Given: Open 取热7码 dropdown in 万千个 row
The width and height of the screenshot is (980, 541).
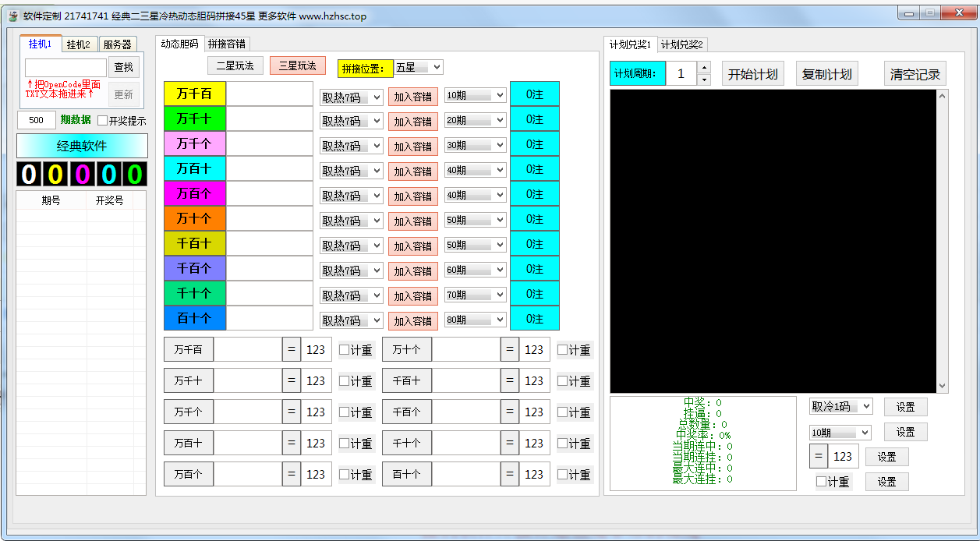Looking at the screenshot, I should point(352,147).
